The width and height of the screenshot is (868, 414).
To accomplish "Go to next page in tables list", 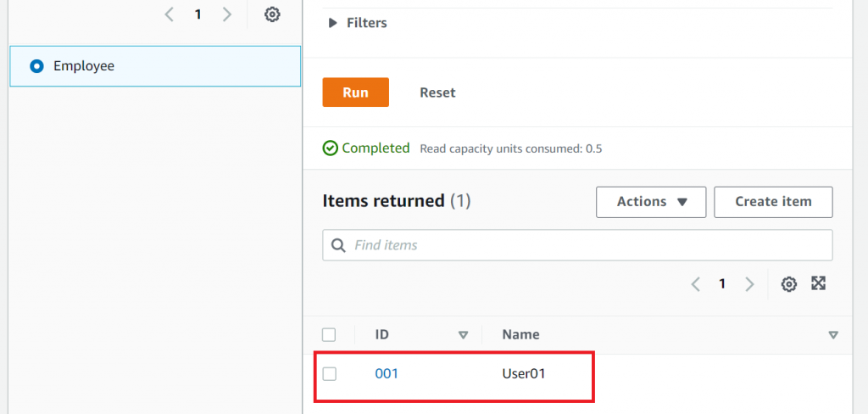I will (x=226, y=14).
